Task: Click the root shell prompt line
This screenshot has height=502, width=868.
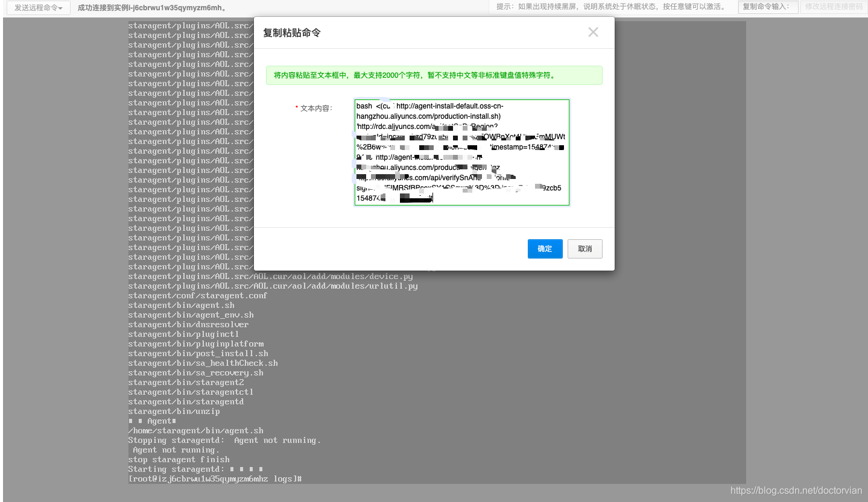Action: 215,479
